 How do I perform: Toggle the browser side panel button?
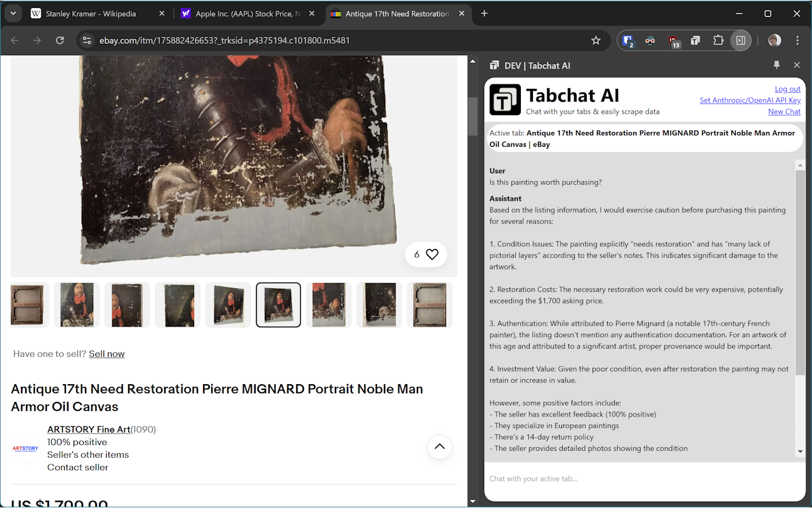point(740,41)
